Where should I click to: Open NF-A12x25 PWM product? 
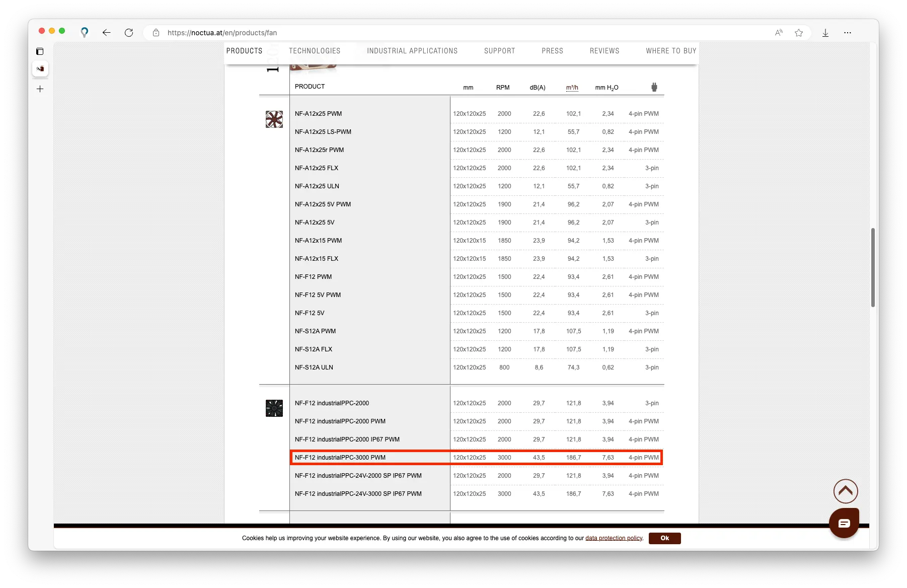[318, 114]
